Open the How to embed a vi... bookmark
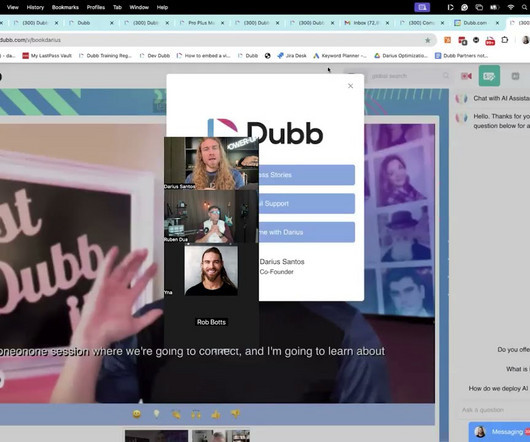 [x=203, y=56]
